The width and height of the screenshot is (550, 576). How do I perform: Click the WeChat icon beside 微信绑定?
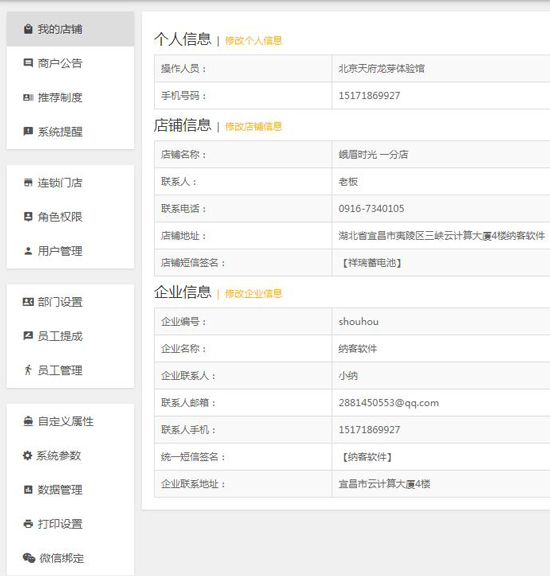[x=29, y=558]
